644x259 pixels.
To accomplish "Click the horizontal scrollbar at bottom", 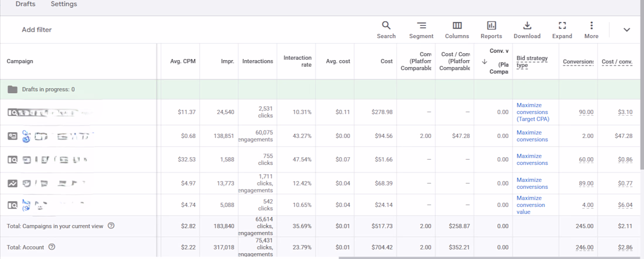I will click(x=489, y=258).
